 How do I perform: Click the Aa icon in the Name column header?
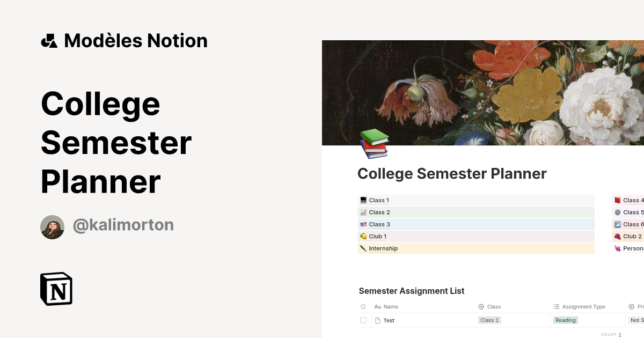(377, 306)
